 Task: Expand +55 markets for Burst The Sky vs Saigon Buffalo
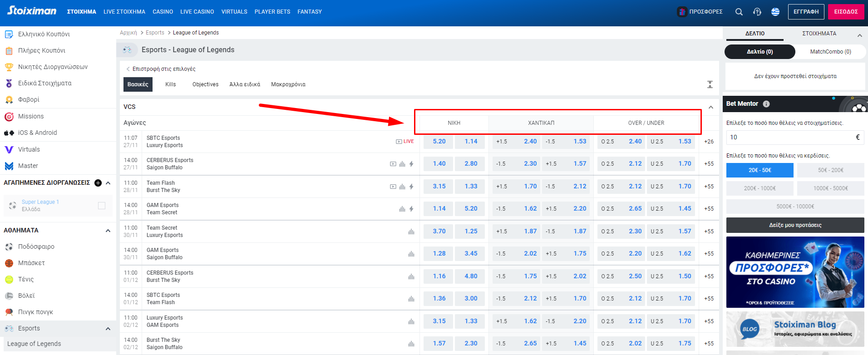click(x=709, y=344)
